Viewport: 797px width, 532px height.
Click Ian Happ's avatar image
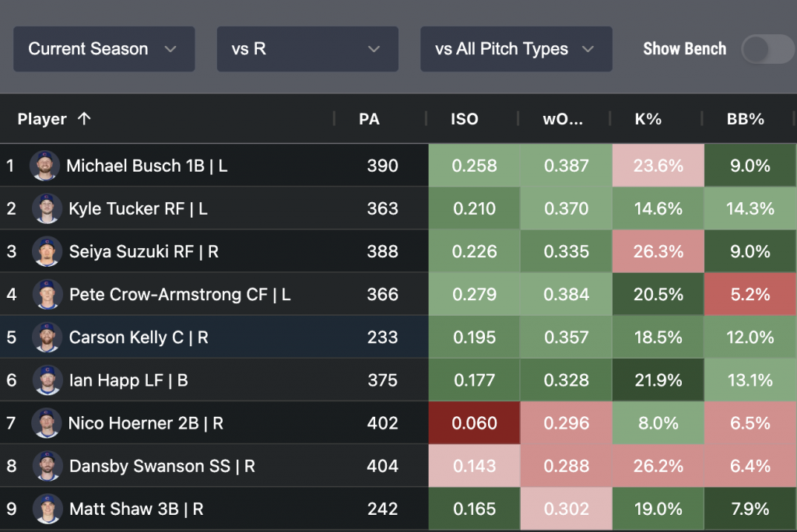47,380
